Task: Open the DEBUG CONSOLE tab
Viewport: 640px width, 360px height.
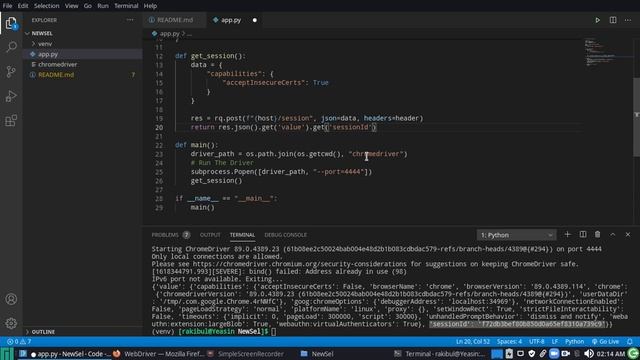Action: (285, 235)
